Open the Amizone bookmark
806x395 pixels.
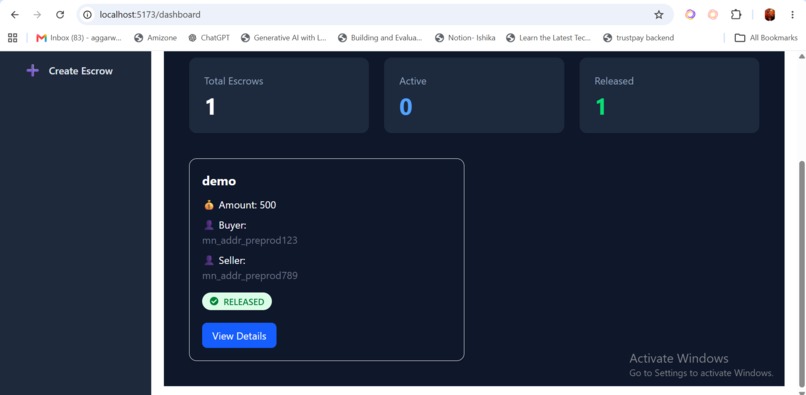tap(155, 38)
